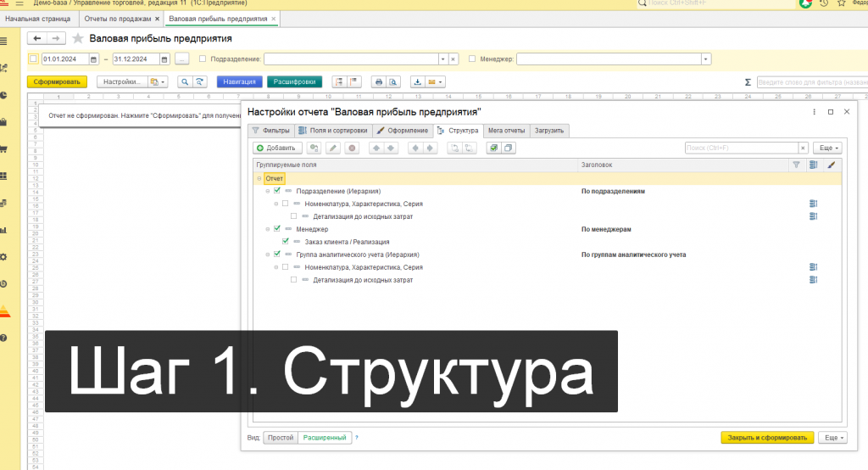Click the green Расшифровки button
Screen dimensions: 868x470
point(294,82)
